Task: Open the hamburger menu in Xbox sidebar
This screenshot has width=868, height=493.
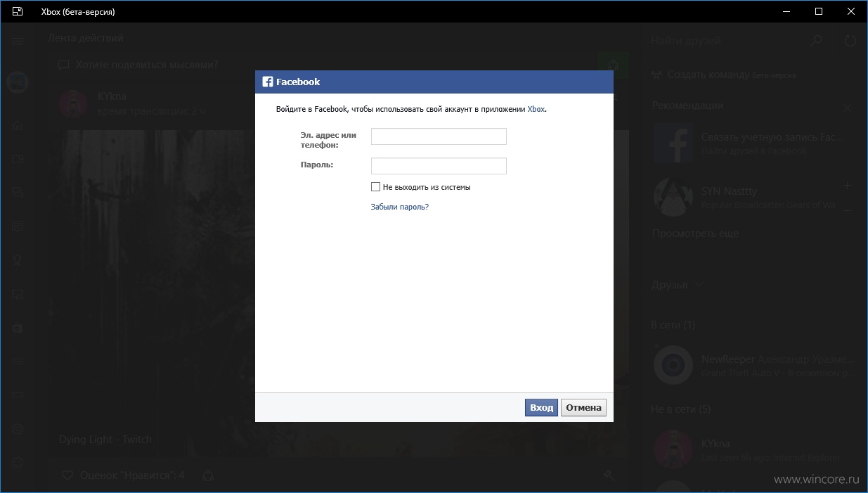Action: pos(18,41)
